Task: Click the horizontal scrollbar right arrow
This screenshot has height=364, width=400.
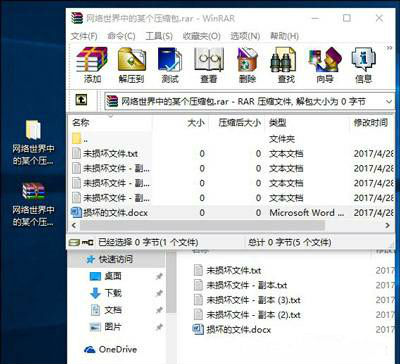Action: [x=387, y=226]
